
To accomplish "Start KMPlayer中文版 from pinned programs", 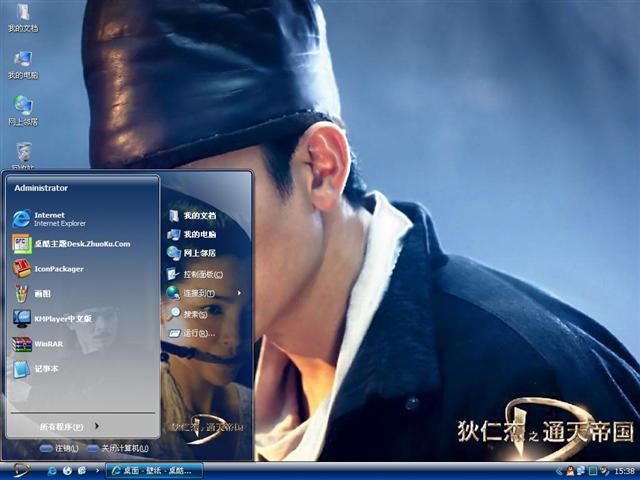I will [x=62, y=318].
